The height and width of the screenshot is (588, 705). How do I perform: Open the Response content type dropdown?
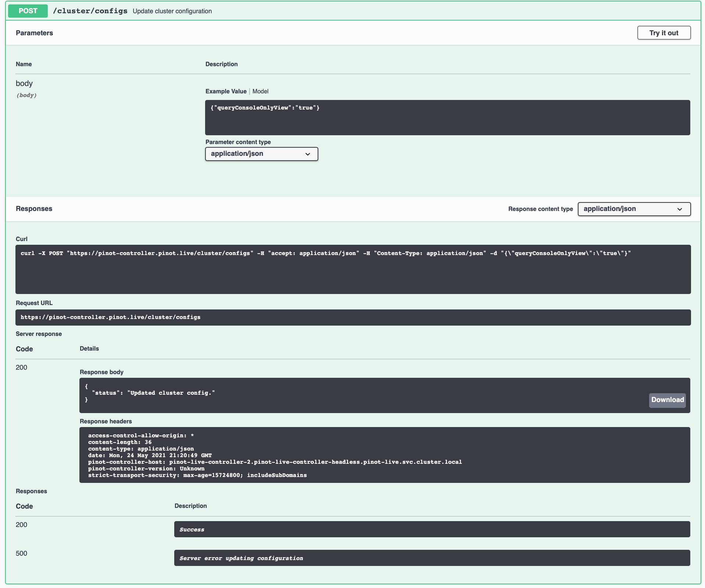[634, 209]
